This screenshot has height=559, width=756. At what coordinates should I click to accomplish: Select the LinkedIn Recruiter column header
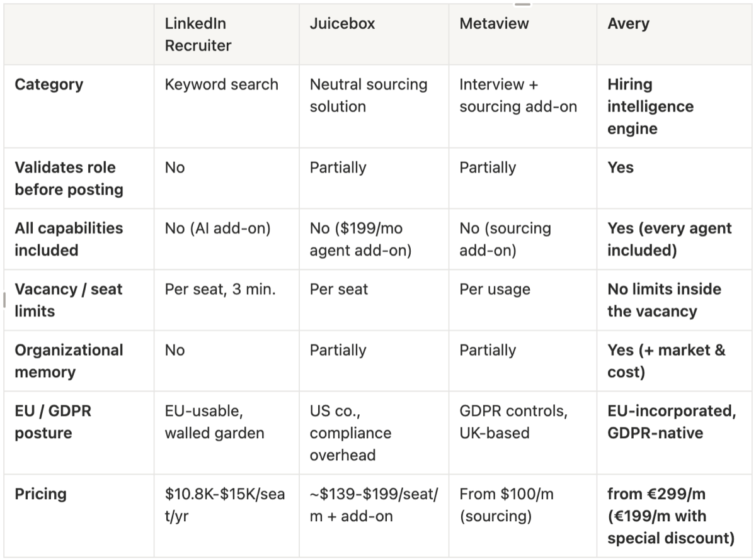(x=226, y=35)
